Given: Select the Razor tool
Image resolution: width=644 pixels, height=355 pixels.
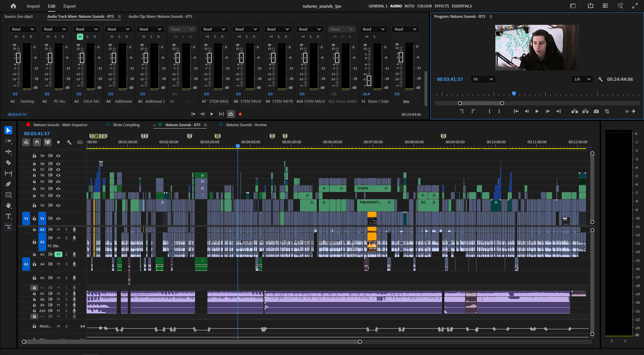Looking at the screenshot, I should [8, 162].
